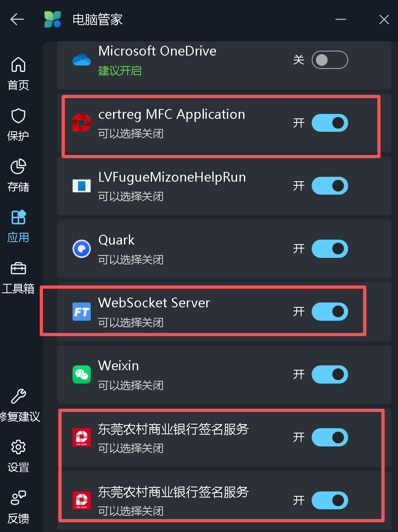
Task: Click the 建议开启 link under OneDrive
Action: tap(120, 71)
